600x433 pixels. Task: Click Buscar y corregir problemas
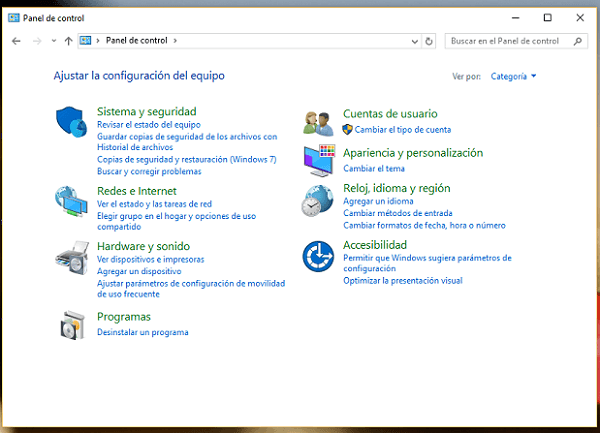(x=149, y=171)
